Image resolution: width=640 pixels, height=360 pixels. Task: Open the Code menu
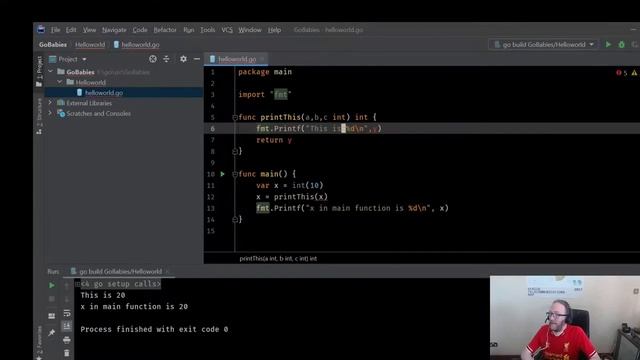[140, 30]
